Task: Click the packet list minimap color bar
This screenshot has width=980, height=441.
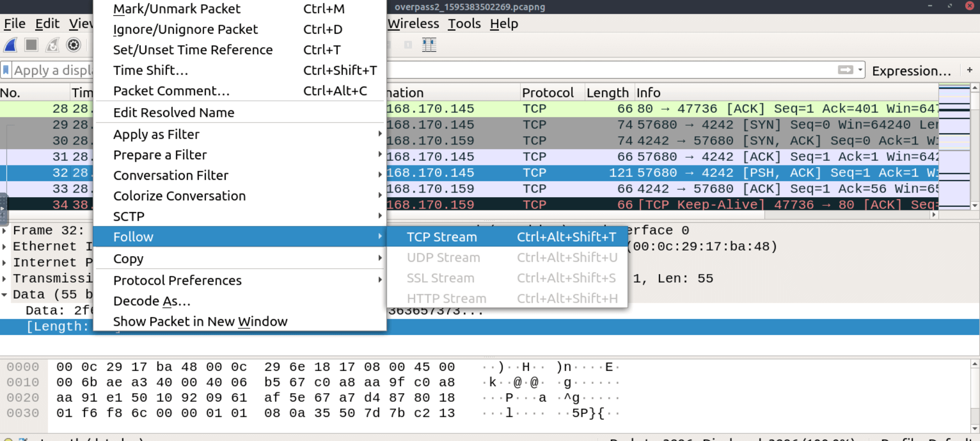Action: click(954, 146)
